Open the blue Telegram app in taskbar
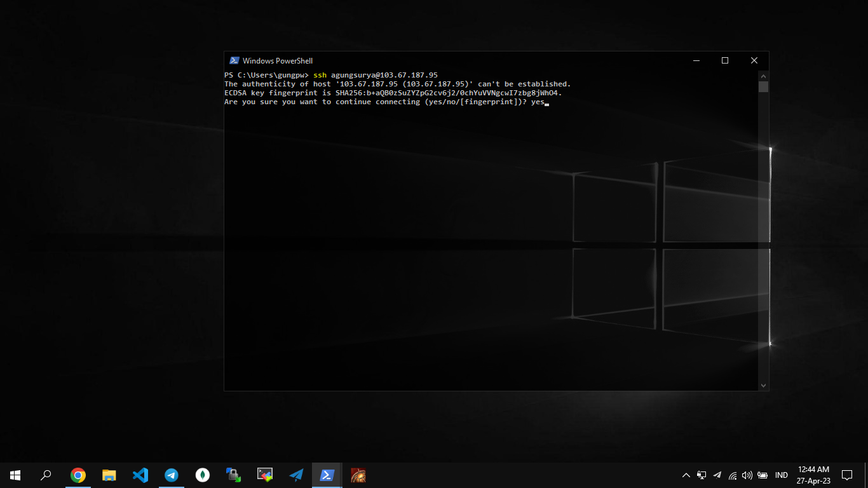Viewport: 868px width, 488px height. point(172,475)
